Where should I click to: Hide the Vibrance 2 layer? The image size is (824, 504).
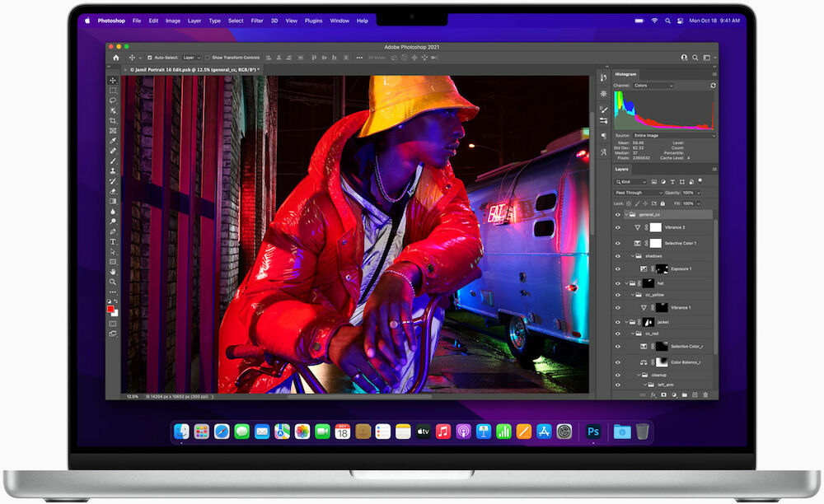pyautogui.click(x=618, y=228)
